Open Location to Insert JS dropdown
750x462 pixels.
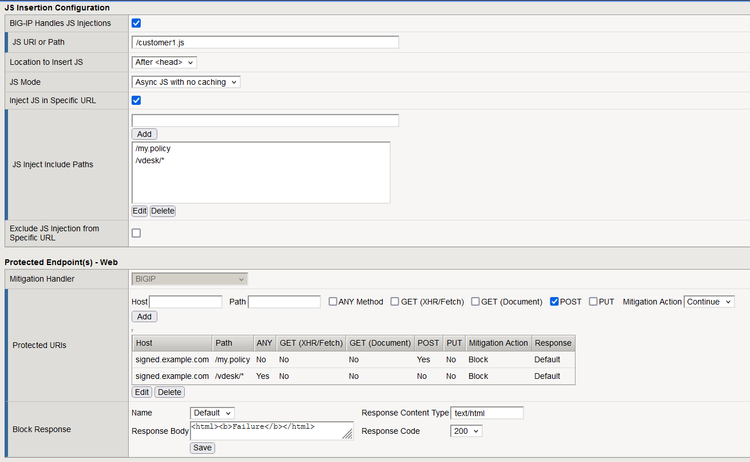pyautogui.click(x=164, y=62)
